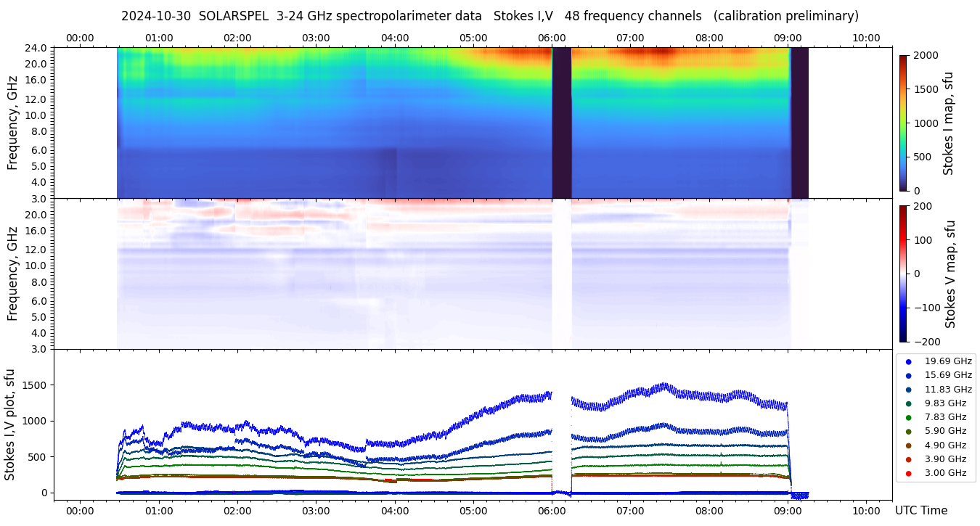
Task: Select the 9.83 GHz legend dot
Action: pos(908,403)
